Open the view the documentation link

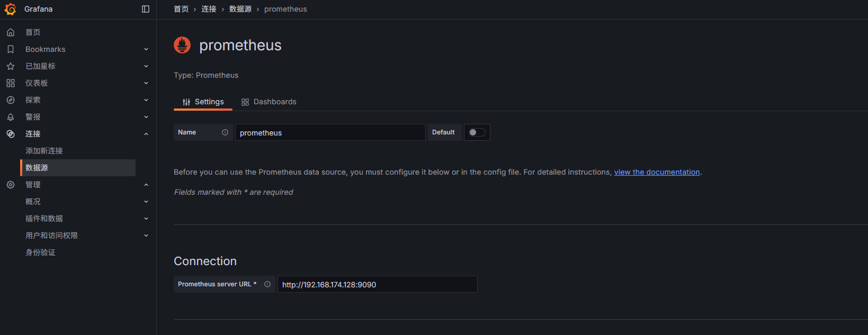[x=657, y=172]
